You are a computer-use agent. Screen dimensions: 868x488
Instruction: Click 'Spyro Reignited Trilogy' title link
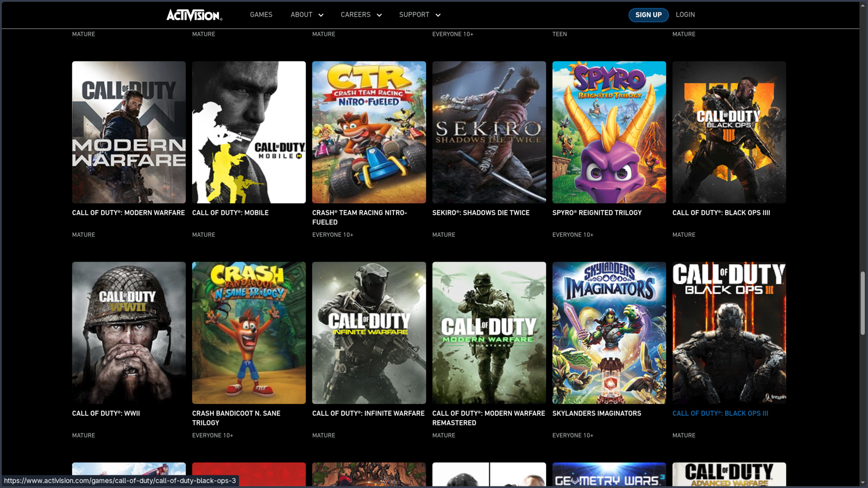click(597, 213)
